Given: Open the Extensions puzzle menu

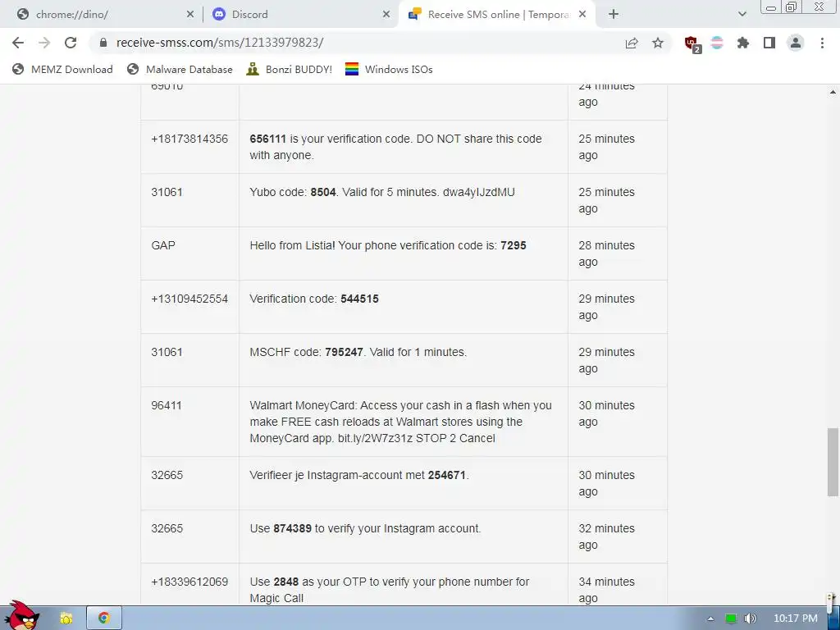Looking at the screenshot, I should tap(743, 43).
